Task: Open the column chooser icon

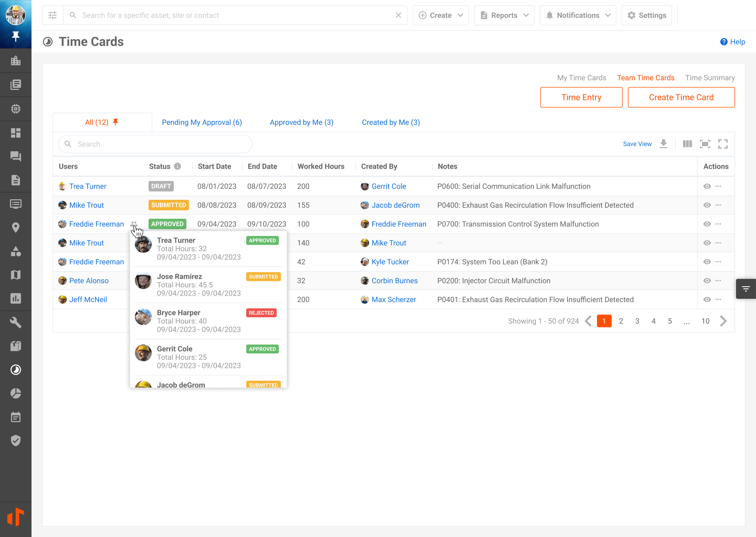Action: tap(687, 144)
